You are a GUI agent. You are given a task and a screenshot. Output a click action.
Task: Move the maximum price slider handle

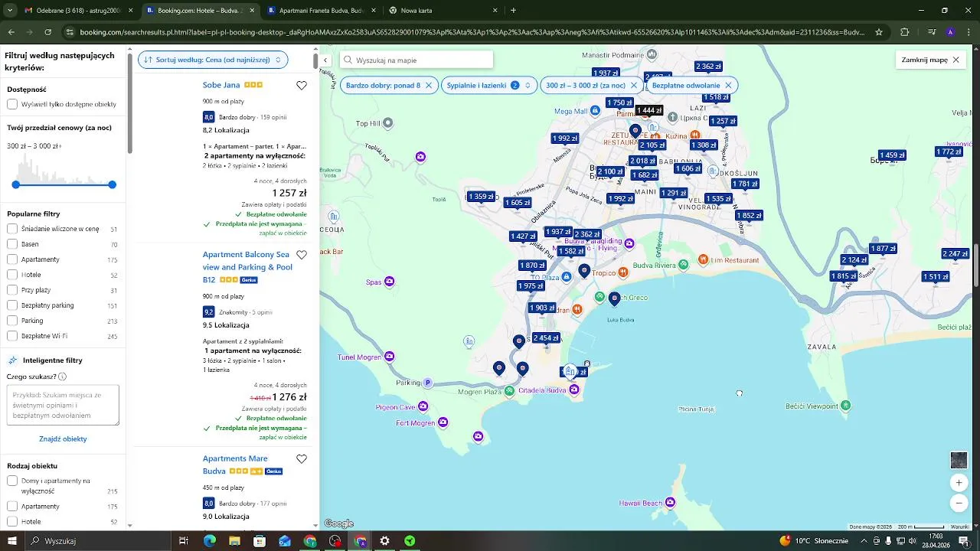coord(113,184)
